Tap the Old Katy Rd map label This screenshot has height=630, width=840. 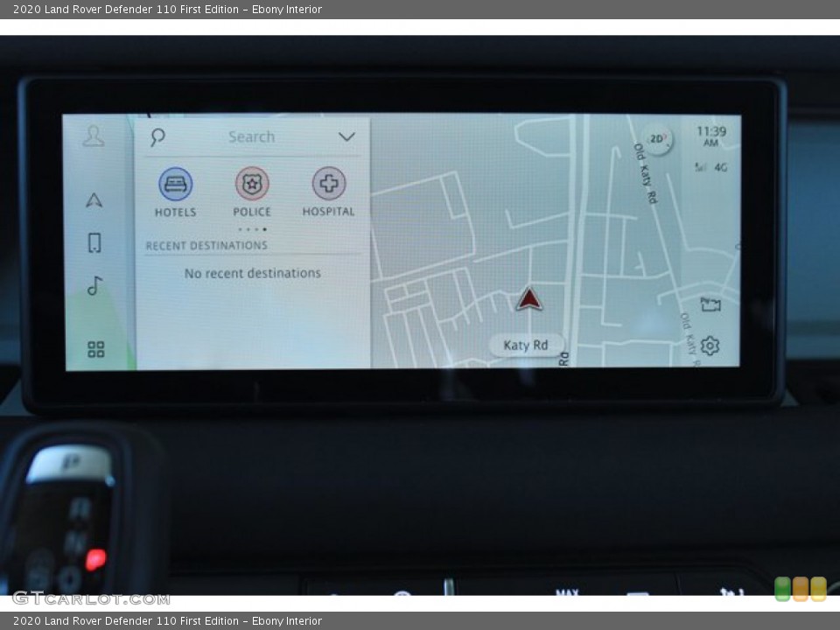coord(646,173)
